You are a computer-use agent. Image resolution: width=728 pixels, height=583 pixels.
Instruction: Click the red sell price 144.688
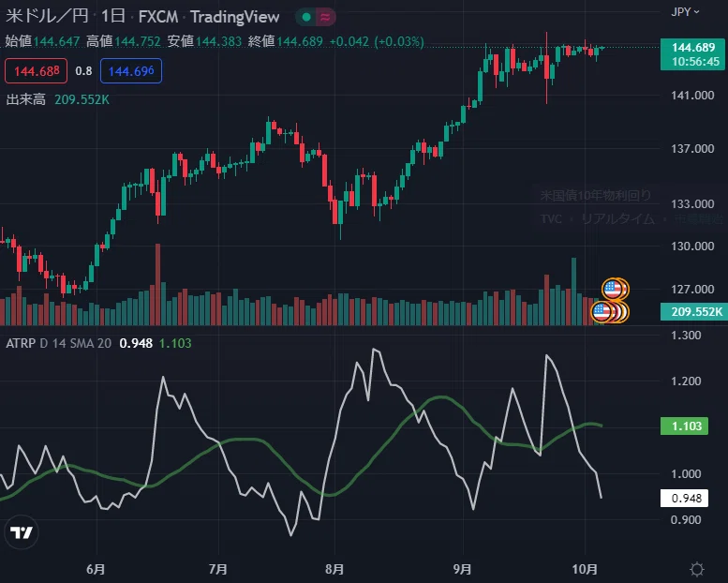click(x=37, y=71)
